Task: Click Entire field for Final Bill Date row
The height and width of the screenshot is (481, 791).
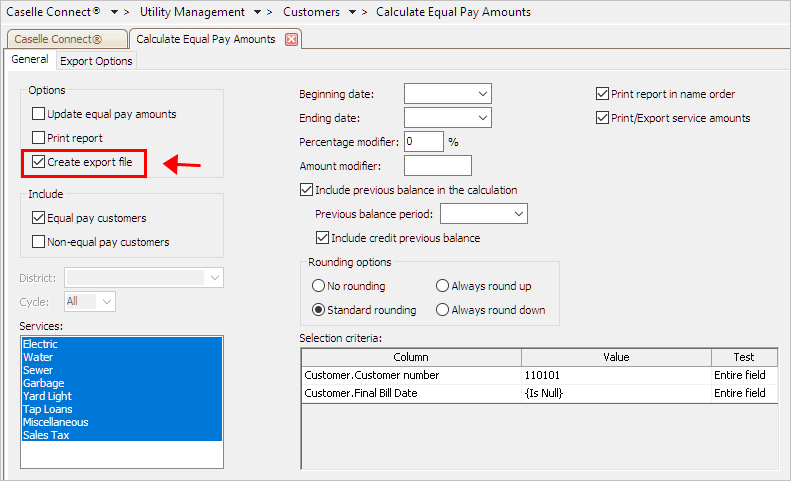Action: click(x=745, y=393)
